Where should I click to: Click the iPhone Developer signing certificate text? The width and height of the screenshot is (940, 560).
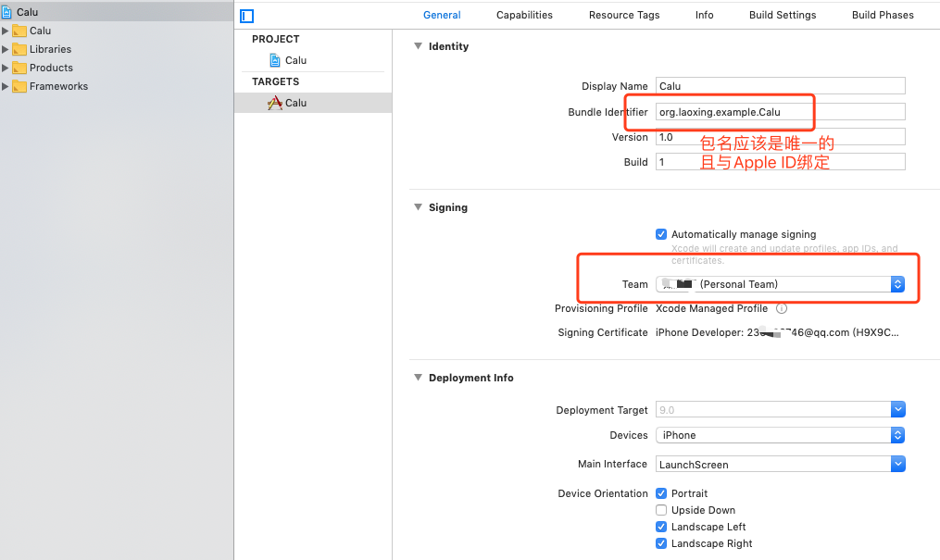(x=777, y=332)
